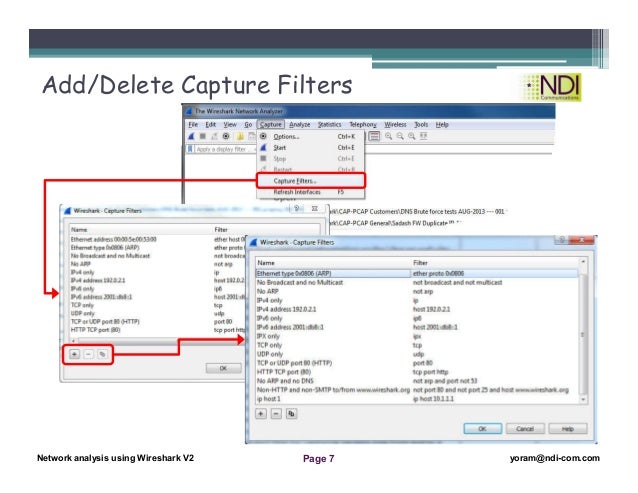The image size is (638, 493).
Task: Click the Normal size magnifier toolbar icon
Action: point(412,136)
